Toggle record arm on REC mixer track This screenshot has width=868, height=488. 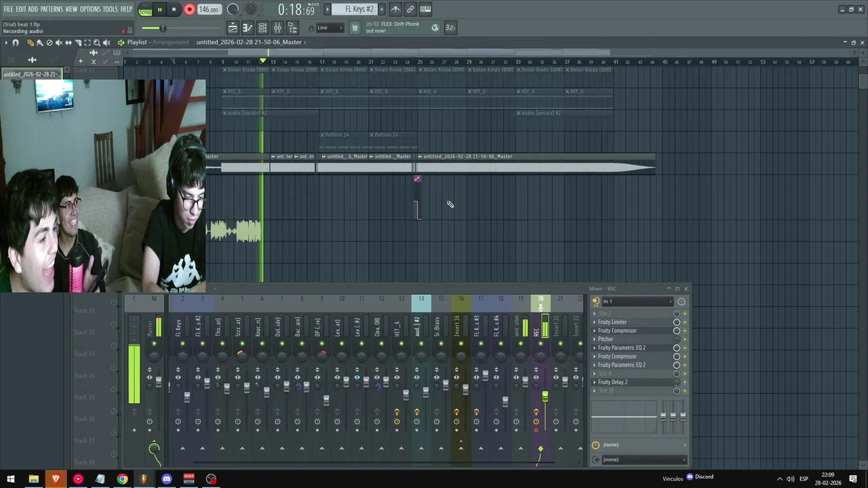coord(536,430)
